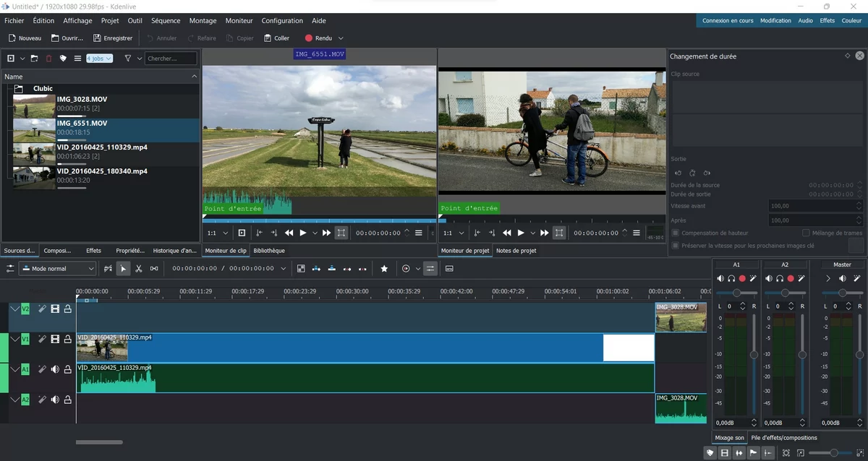
Task: Open the clip monitor hamburger menu
Action: point(420,233)
